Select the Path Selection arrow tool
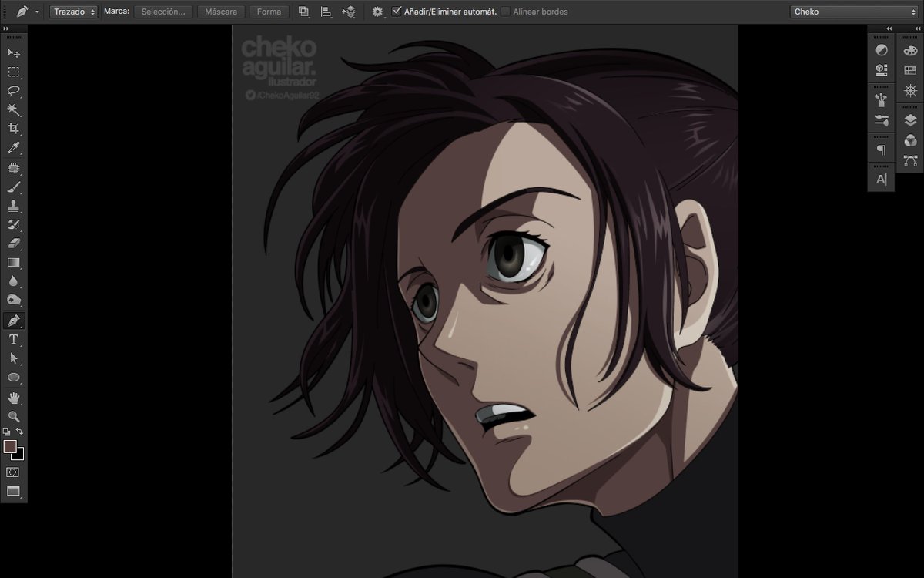 tap(14, 358)
